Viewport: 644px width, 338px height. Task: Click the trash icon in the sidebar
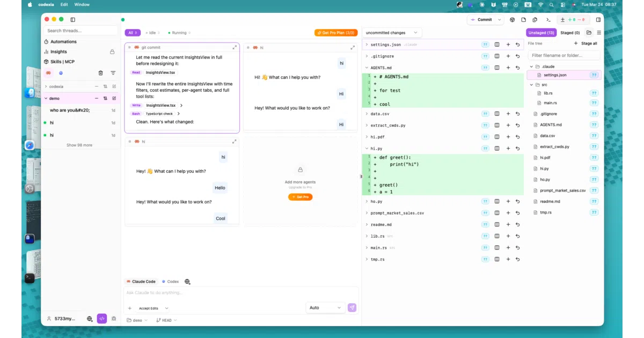click(100, 73)
